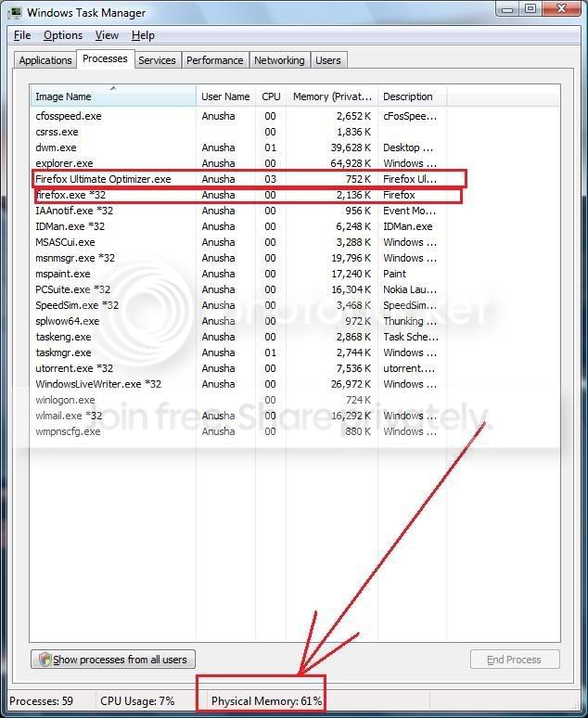The width and height of the screenshot is (588, 718).
Task: Switch to the Services tab
Action: [x=157, y=60]
